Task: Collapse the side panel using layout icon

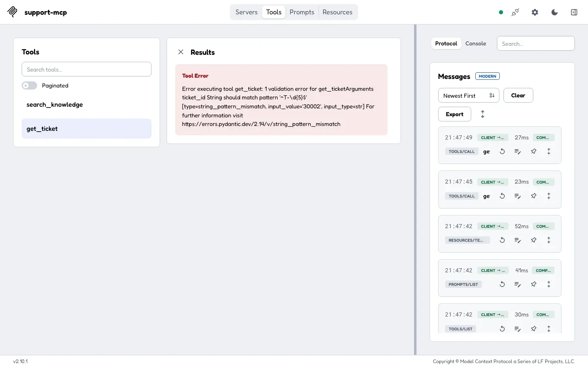Action: click(x=574, y=12)
